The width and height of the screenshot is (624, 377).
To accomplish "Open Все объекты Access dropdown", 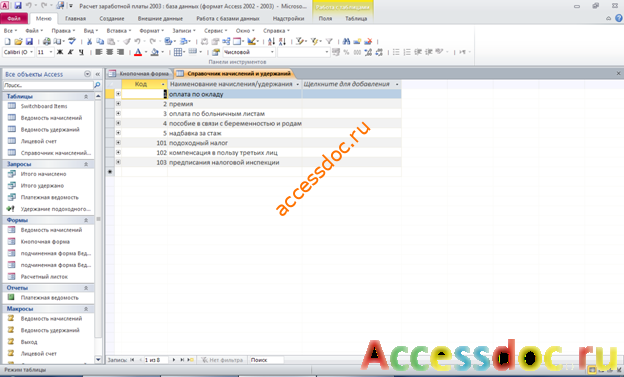I will coord(88,74).
